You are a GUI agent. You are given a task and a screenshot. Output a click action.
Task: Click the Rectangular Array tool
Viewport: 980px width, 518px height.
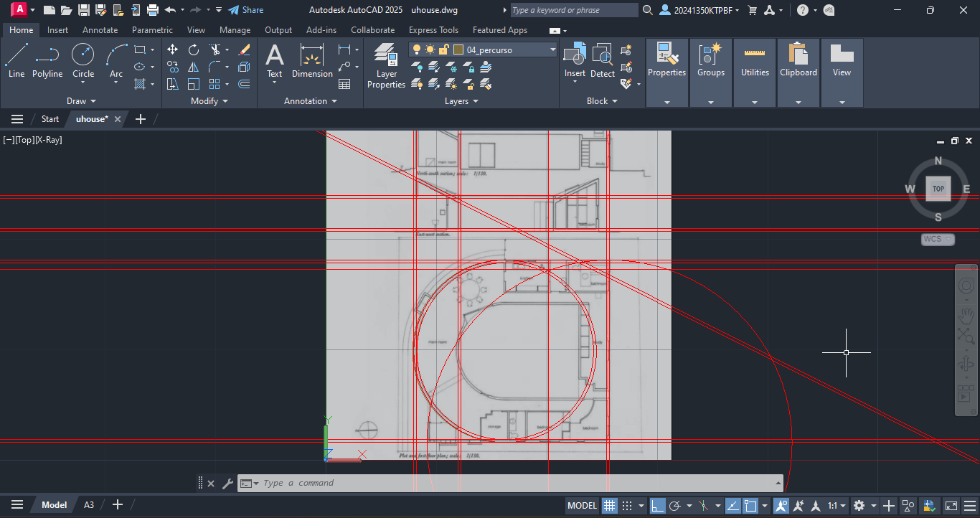(x=215, y=84)
